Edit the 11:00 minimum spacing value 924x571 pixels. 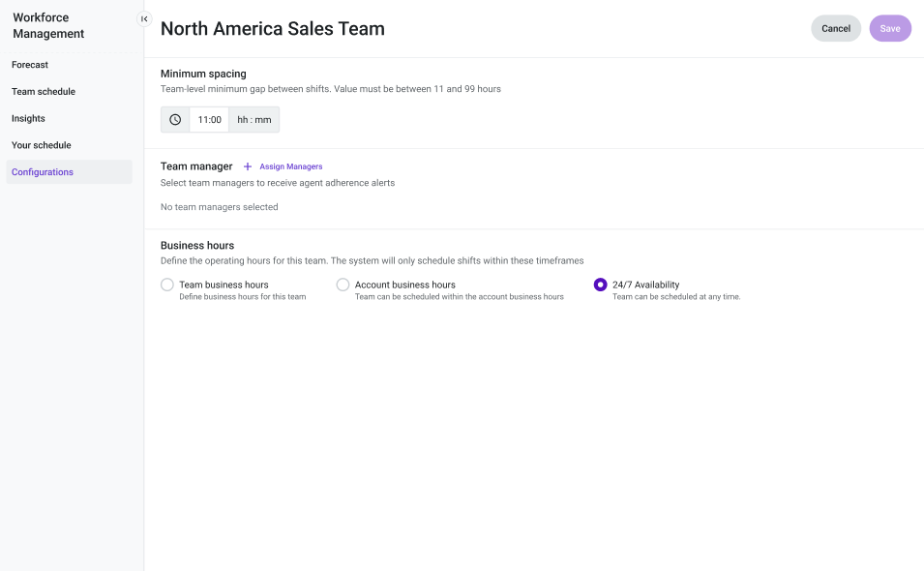[x=209, y=120]
